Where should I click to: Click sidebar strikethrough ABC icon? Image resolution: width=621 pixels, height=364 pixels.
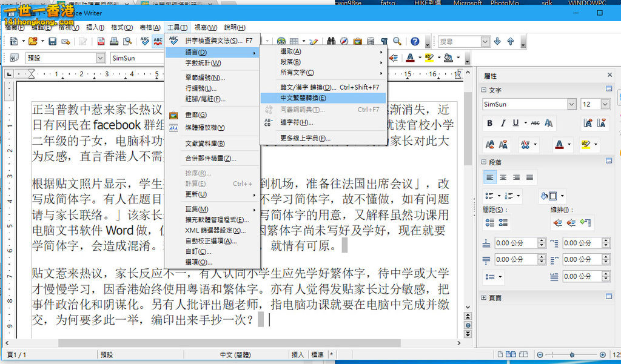tap(535, 123)
